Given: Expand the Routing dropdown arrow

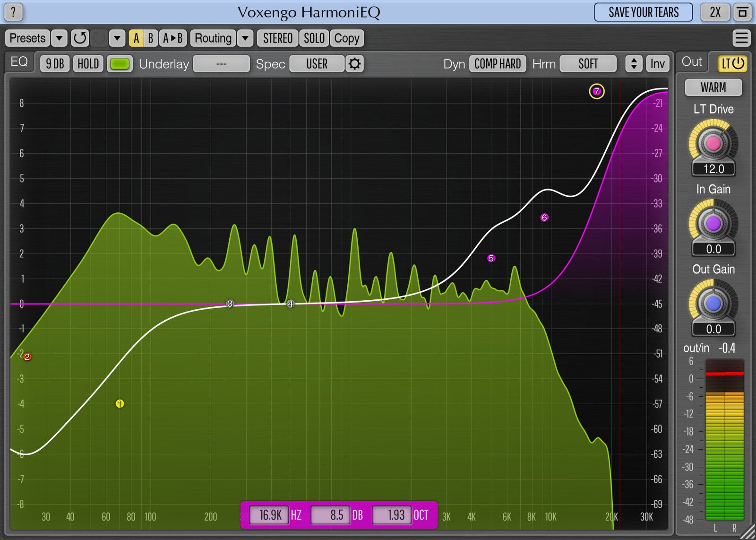Looking at the screenshot, I should 245,38.
